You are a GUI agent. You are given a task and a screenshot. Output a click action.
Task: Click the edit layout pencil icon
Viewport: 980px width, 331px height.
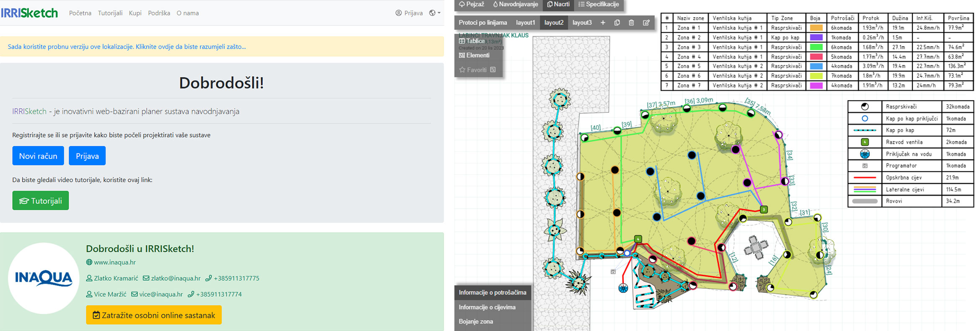click(646, 23)
